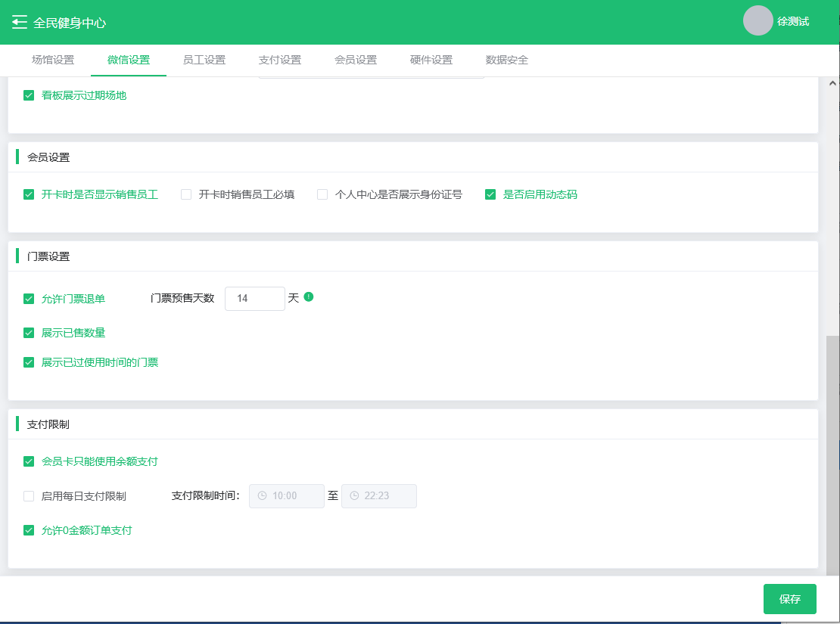Click the 全民健身中心 title
The width and height of the screenshot is (840, 624).
(x=70, y=23)
